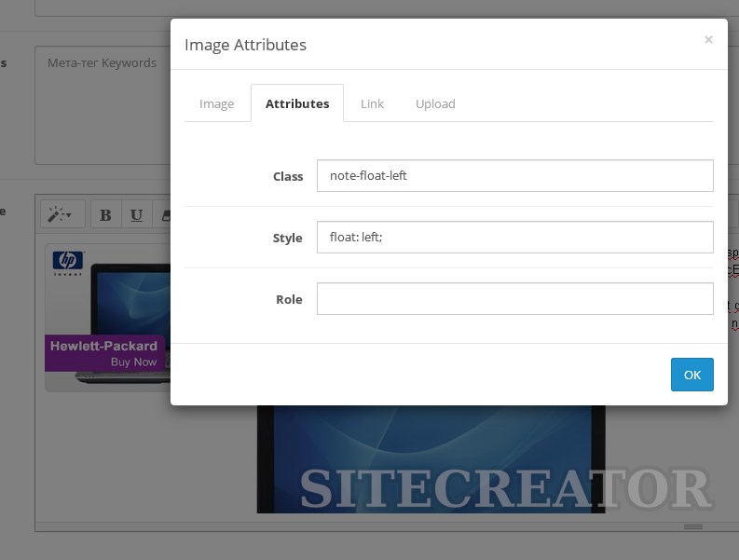Click the Style field label
The width and height of the screenshot is (739, 560).
[x=287, y=239]
